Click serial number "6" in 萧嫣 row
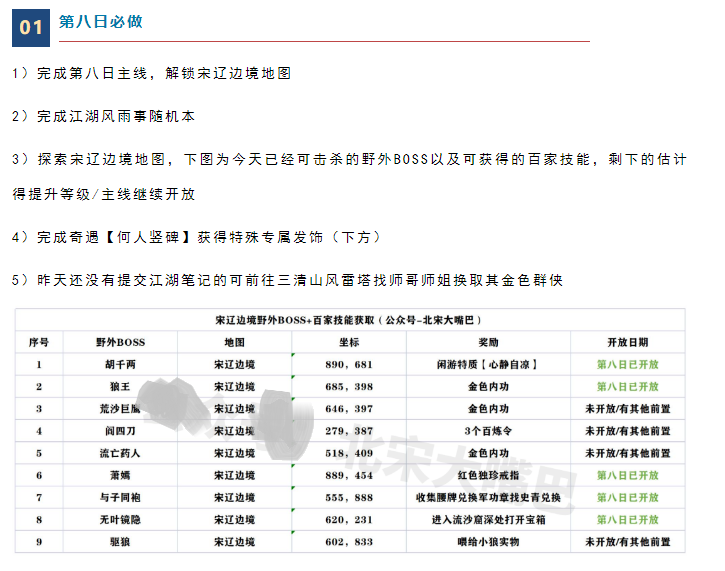725x571 pixels. coord(39,475)
